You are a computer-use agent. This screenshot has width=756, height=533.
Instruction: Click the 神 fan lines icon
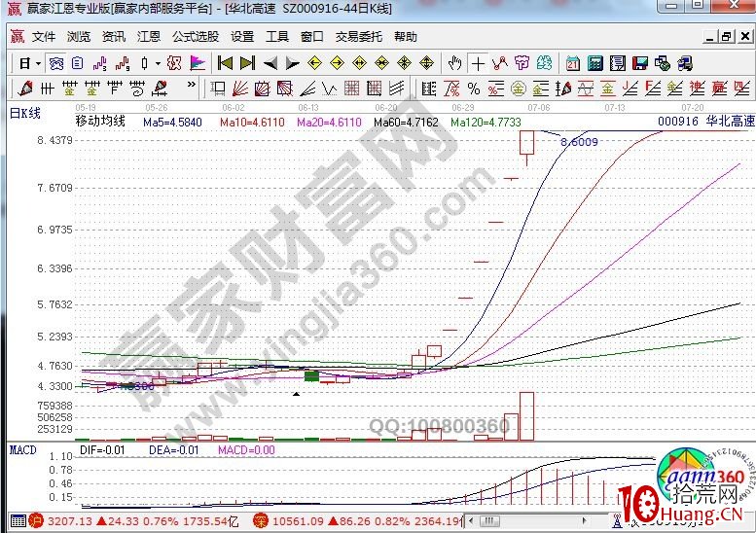pyautogui.click(x=698, y=89)
